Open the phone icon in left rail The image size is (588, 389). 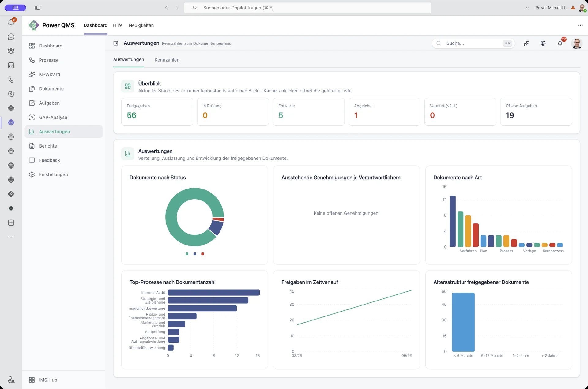11,80
